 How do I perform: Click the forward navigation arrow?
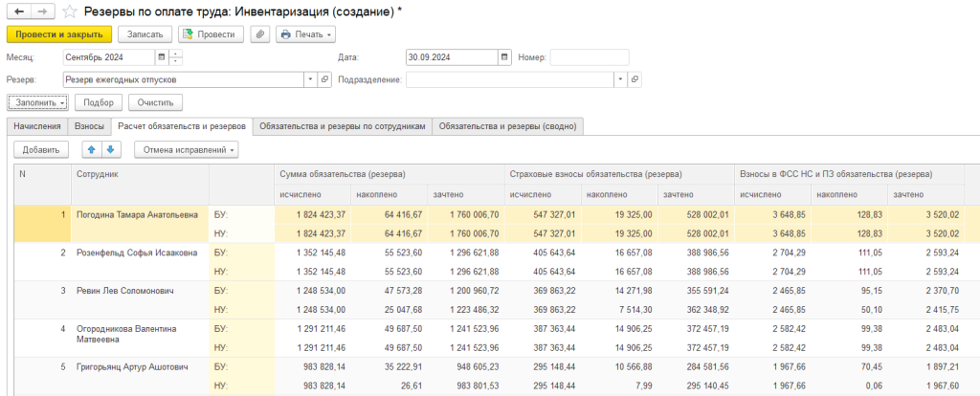40,11
